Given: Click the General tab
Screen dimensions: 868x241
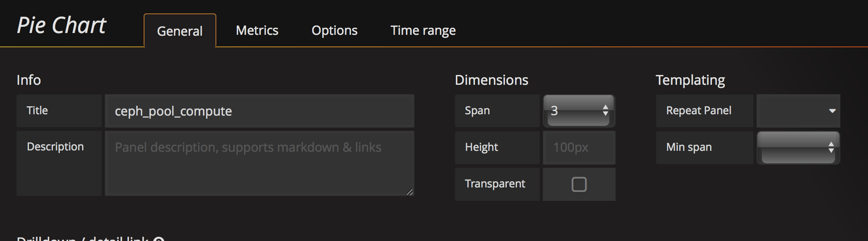Looking at the screenshot, I should click(180, 31).
